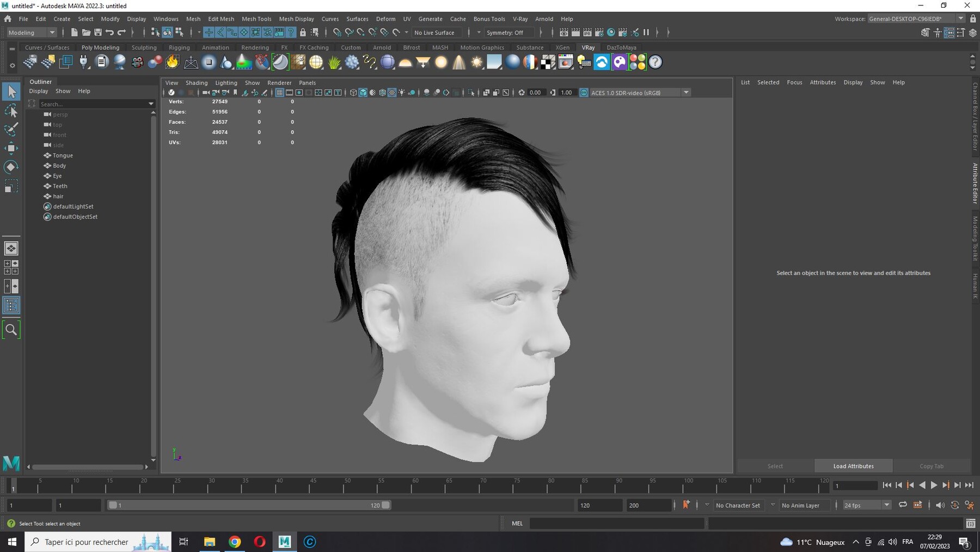Image resolution: width=980 pixels, height=552 pixels.
Task: Toggle the Outliner panel layout button
Action: click(x=11, y=305)
